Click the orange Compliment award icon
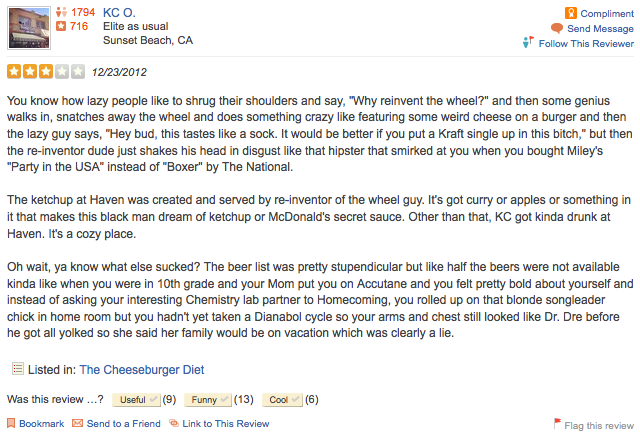640x438 pixels. point(571,13)
